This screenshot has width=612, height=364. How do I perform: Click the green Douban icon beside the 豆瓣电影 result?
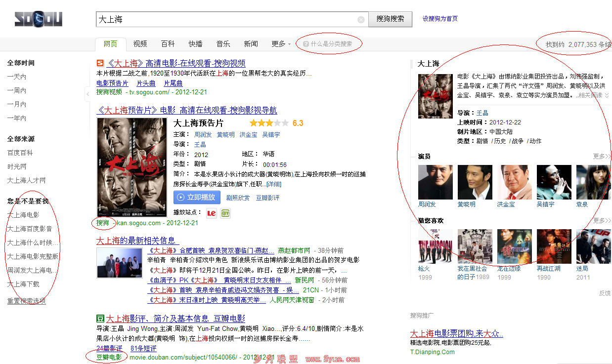pos(100,319)
